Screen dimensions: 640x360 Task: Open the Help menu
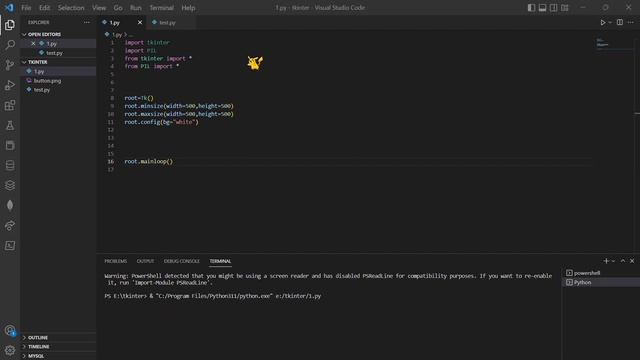coord(188,8)
